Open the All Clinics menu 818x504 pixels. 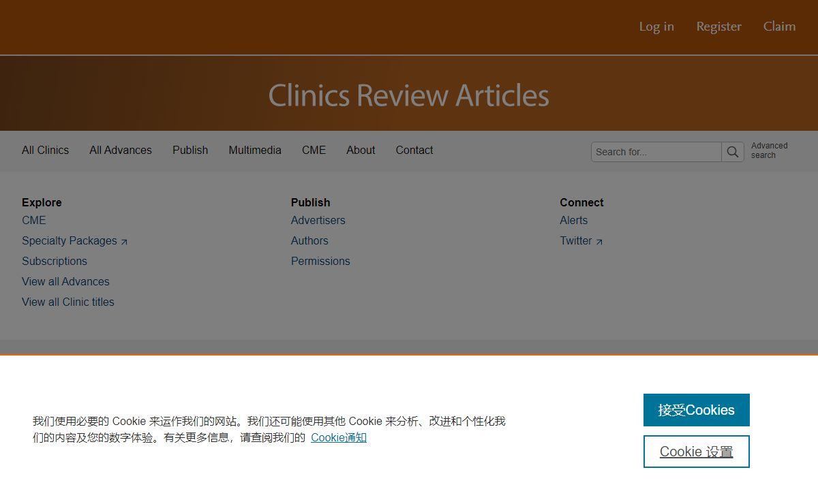point(45,151)
